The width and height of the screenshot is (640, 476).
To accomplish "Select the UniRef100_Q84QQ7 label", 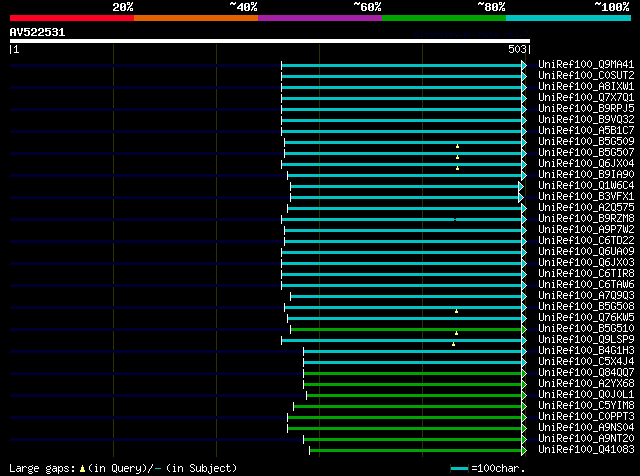I will 586,373.
